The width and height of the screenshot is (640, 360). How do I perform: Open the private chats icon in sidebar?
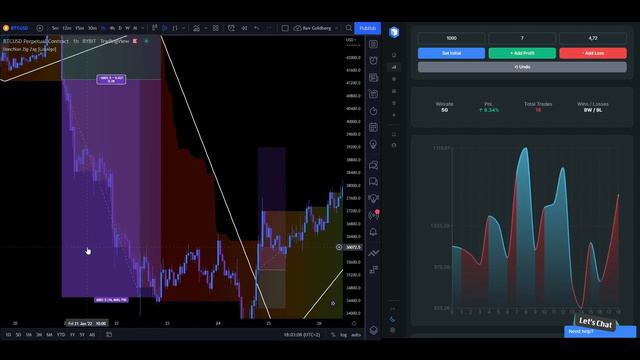pyautogui.click(x=373, y=182)
